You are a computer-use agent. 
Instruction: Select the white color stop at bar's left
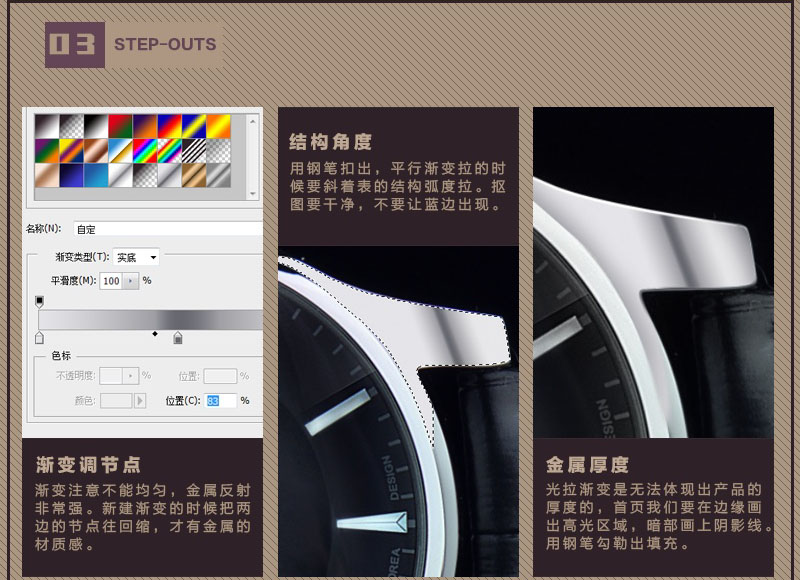[39, 338]
